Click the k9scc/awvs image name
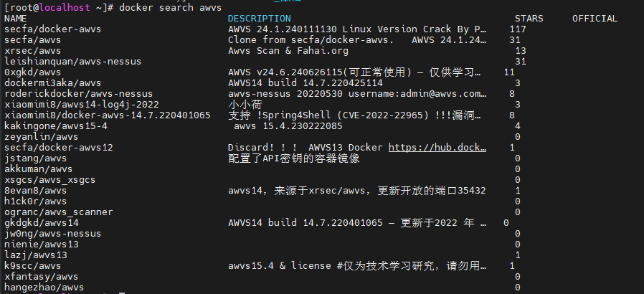 32,265
